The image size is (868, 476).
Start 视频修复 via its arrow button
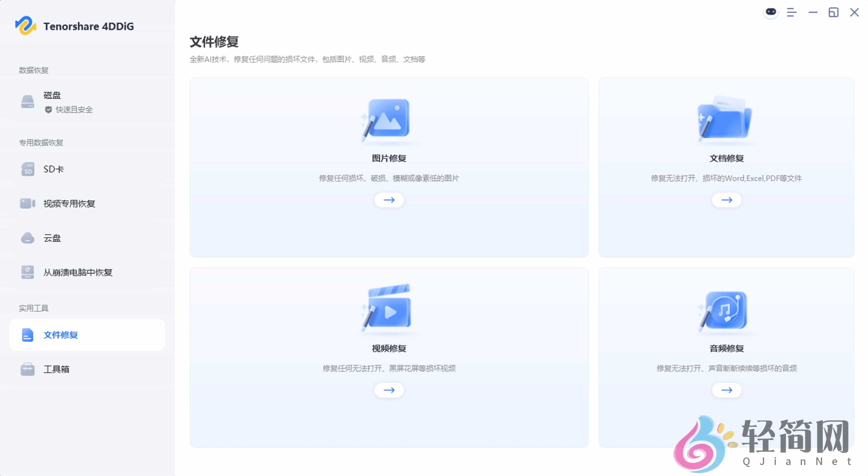coord(389,390)
